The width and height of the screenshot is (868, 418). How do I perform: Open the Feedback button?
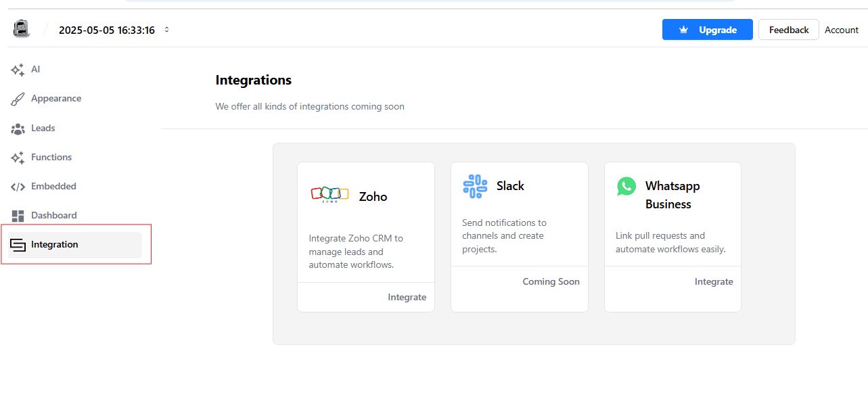pos(788,30)
